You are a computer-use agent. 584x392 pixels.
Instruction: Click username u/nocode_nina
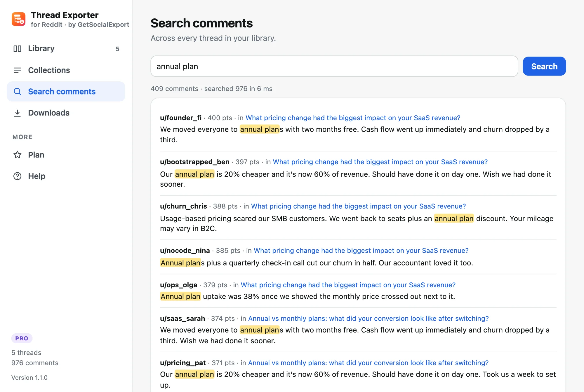click(185, 251)
